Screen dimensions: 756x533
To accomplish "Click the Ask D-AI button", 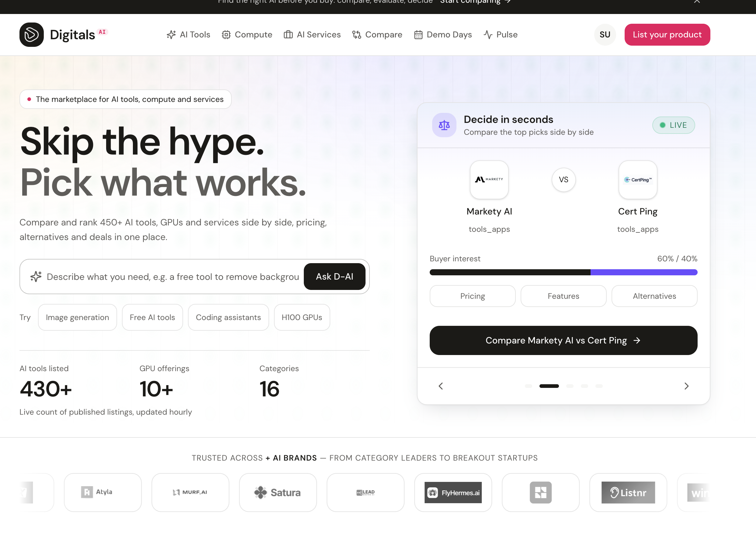I will (335, 277).
